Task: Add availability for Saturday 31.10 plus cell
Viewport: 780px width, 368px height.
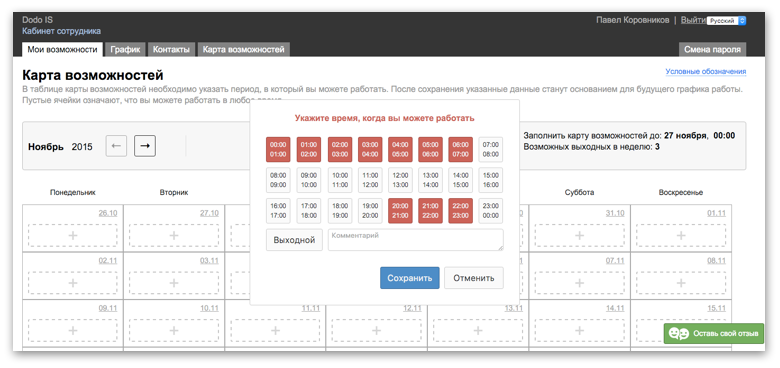Action: coord(580,235)
